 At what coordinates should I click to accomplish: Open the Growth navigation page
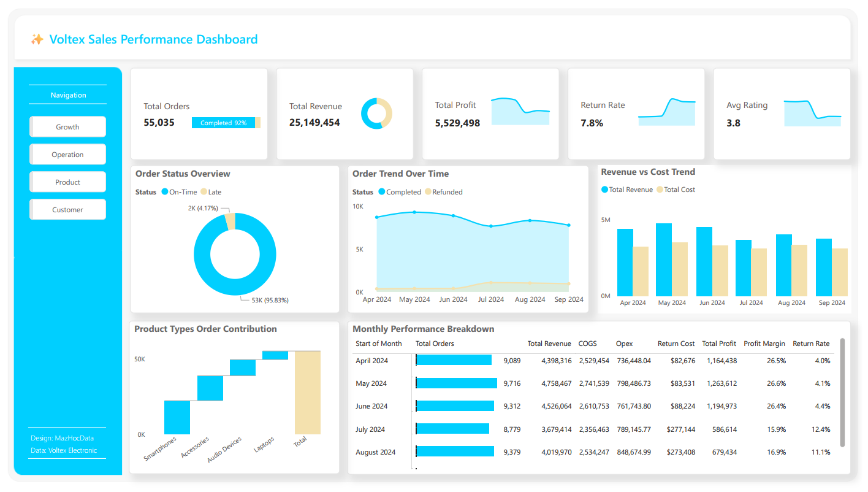pos(67,127)
